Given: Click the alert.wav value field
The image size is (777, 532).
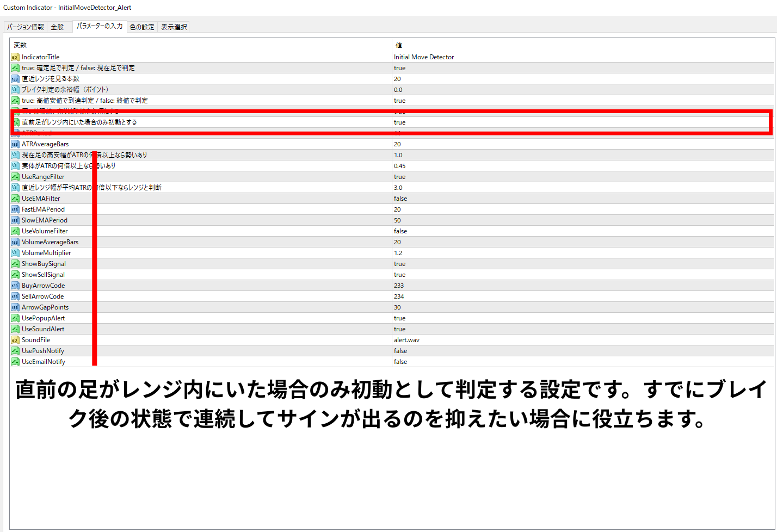Looking at the screenshot, I should coord(406,340).
